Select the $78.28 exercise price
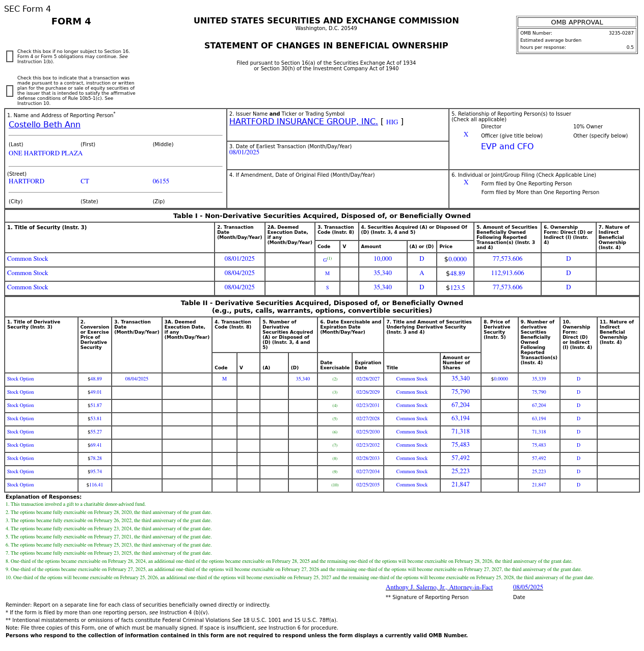Viewport: 644px width, 651px height. click(95, 458)
